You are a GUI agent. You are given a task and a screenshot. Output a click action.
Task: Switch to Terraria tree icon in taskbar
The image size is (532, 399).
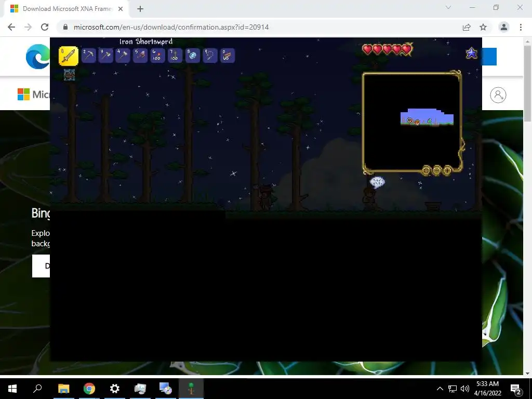(191, 389)
